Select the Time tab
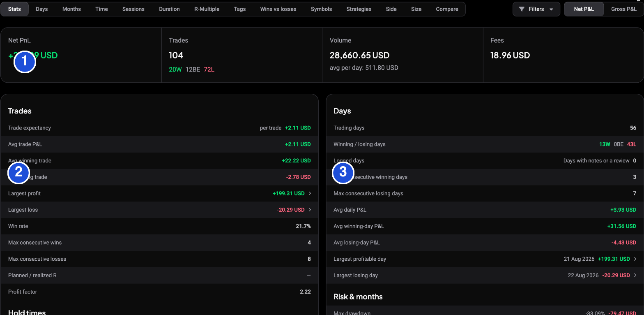This screenshot has width=644, height=315. tap(101, 9)
